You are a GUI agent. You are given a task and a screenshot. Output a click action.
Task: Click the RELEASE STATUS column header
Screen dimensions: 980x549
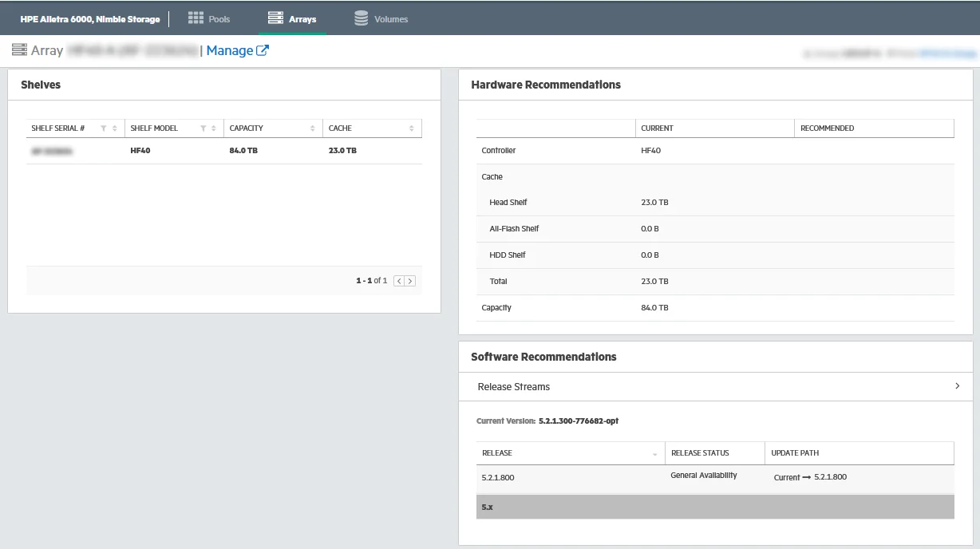click(x=700, y=453)
